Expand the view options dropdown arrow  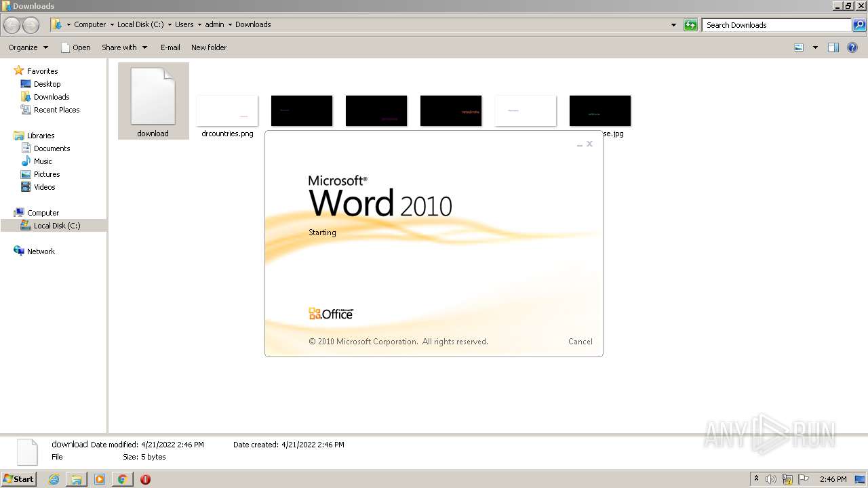pos(815,47)
